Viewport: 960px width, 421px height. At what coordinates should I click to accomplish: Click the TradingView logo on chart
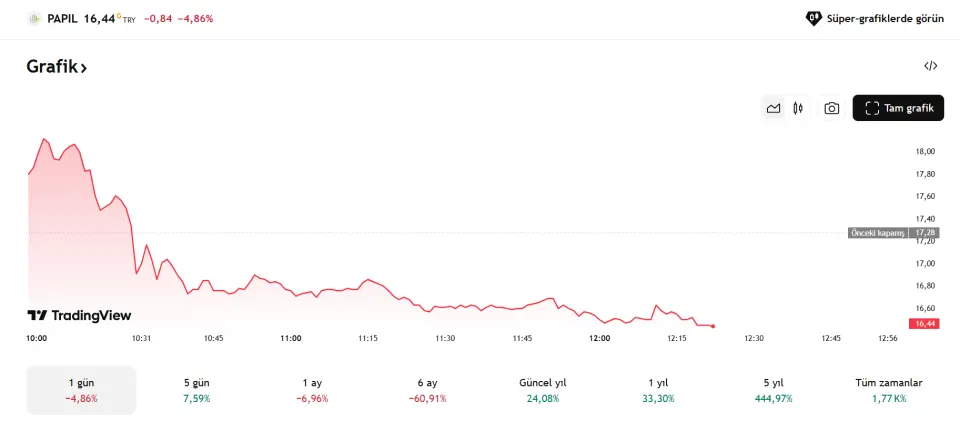79,315
